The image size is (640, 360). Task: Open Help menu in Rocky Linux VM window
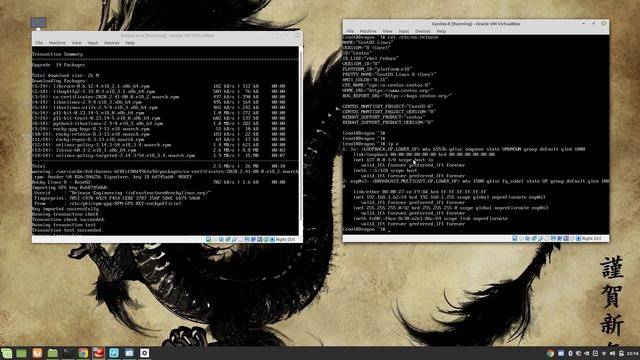(130, 43)
